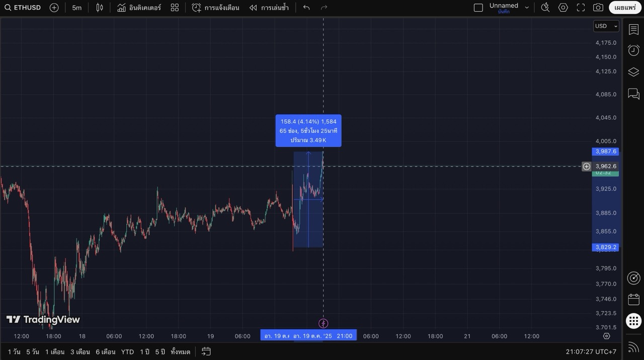The image size is (644, 360).
Task: Click the plus icon to compare symbols
Action: [x=54, y=8]
